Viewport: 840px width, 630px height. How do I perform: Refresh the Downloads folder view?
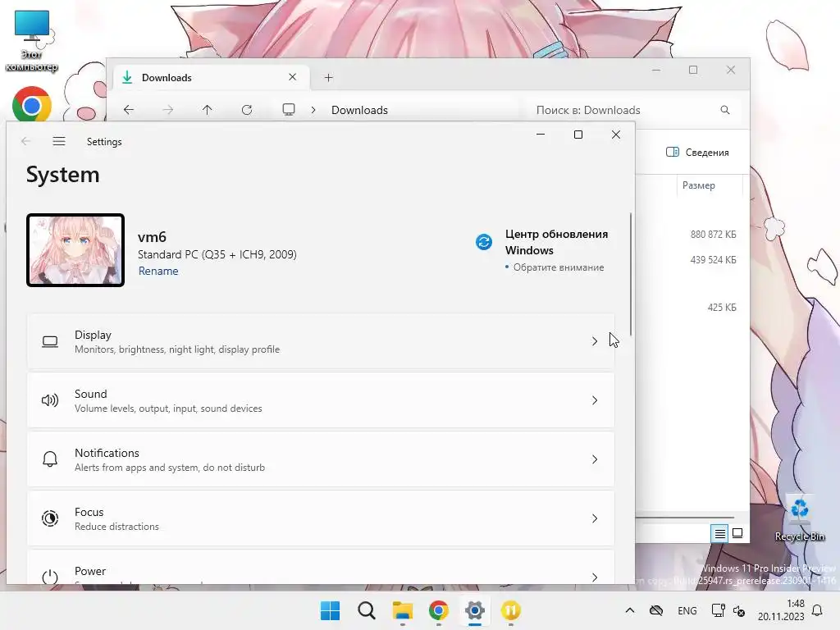click(247, 110)
